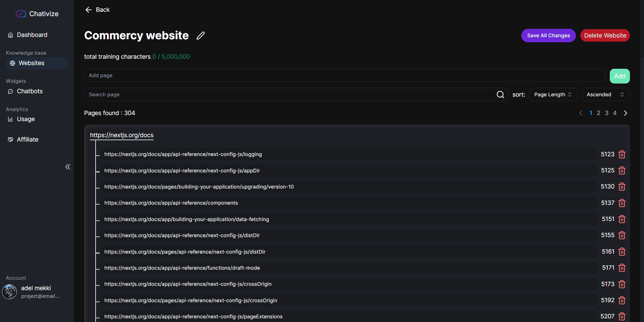Click the Chativize logo icon
The height and width of the screenshot is (322, 644).
21,14
